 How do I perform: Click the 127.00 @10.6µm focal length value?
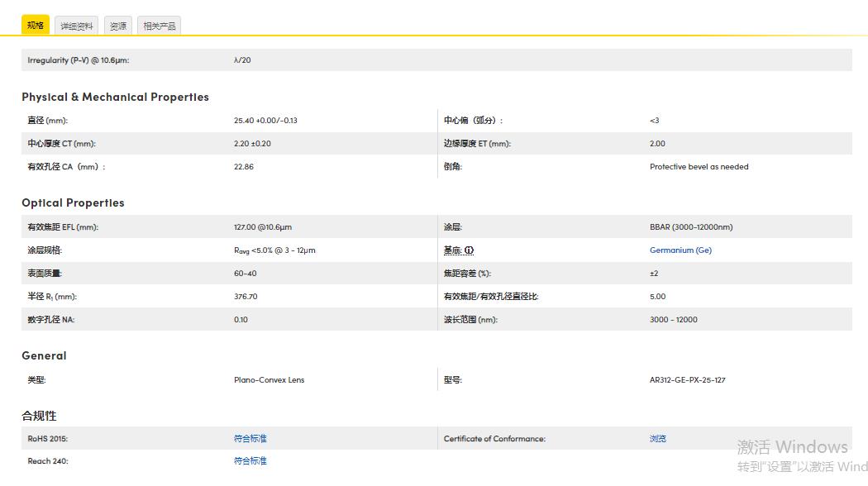tap(263, 227)
